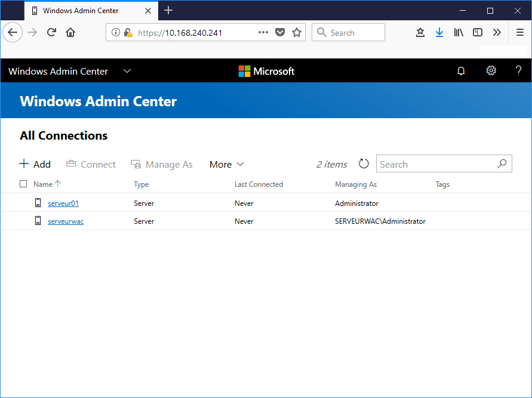
Task: Bookmark this page with the star icon
Action: coord(297,33)
